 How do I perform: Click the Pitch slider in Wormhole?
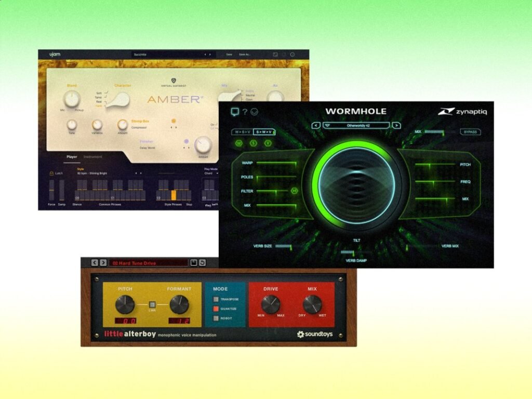point(435,165)
